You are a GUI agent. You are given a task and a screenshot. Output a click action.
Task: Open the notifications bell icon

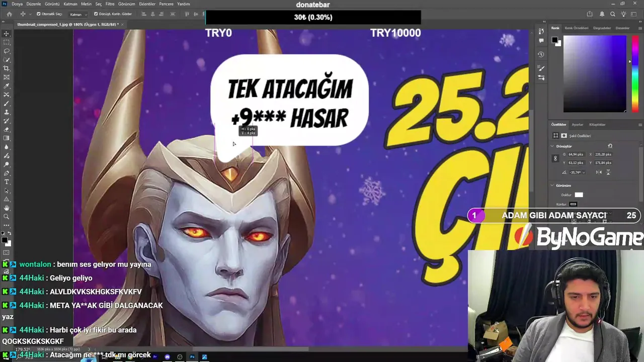(602, 14)
